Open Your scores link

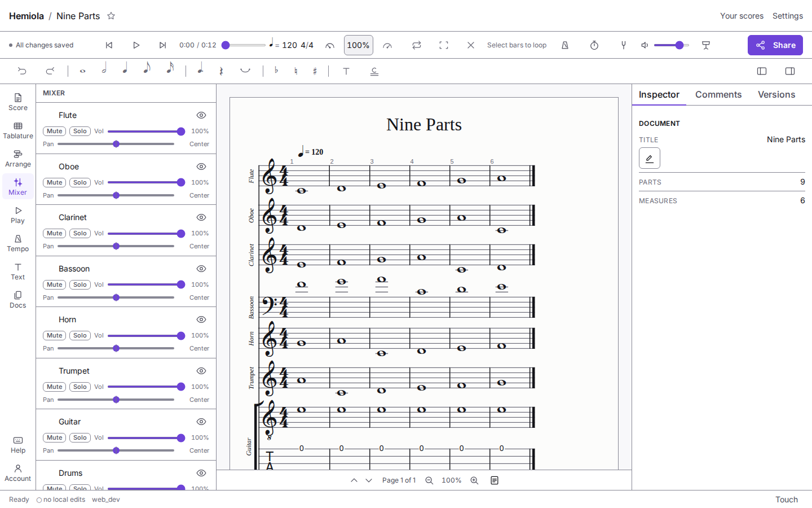tap(742, 16)
